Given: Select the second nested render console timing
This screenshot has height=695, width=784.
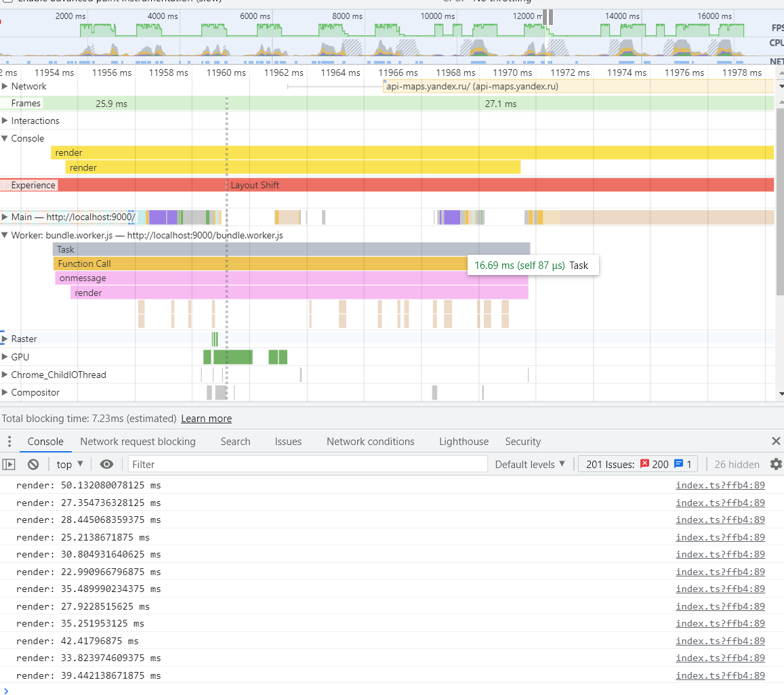Looking at the screenshot, I should tap(293, 167).
